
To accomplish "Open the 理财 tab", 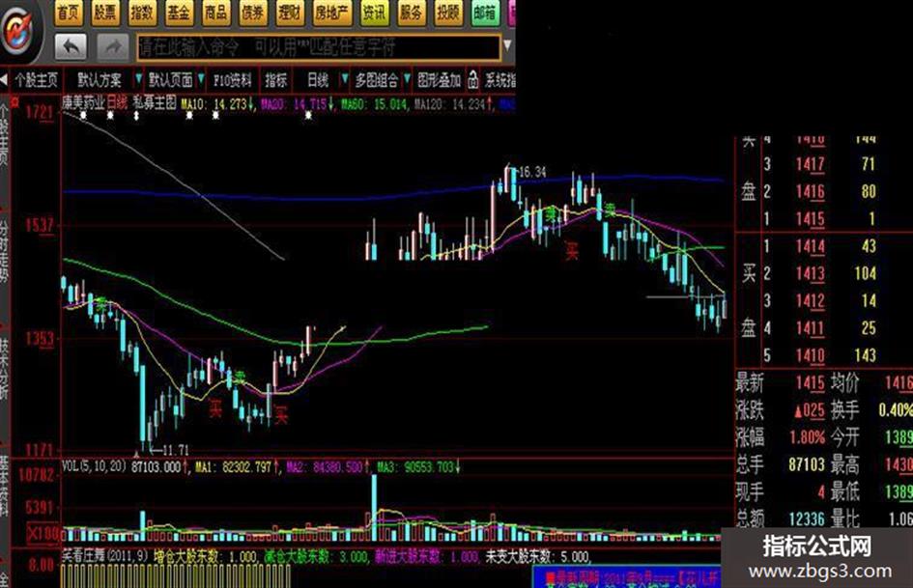I will [289, 13].
